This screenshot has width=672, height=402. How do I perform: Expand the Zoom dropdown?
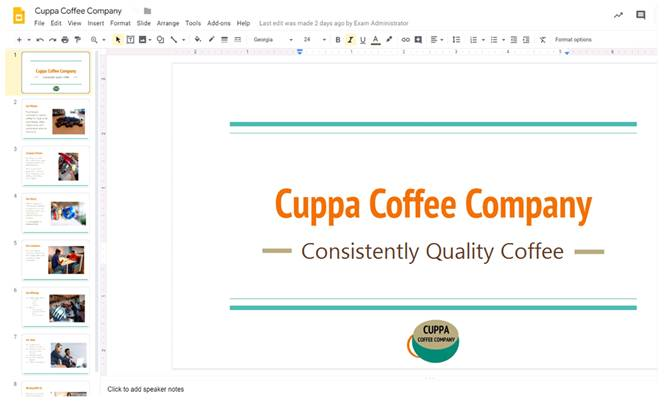pyautogui.click(x=97, y=40)
